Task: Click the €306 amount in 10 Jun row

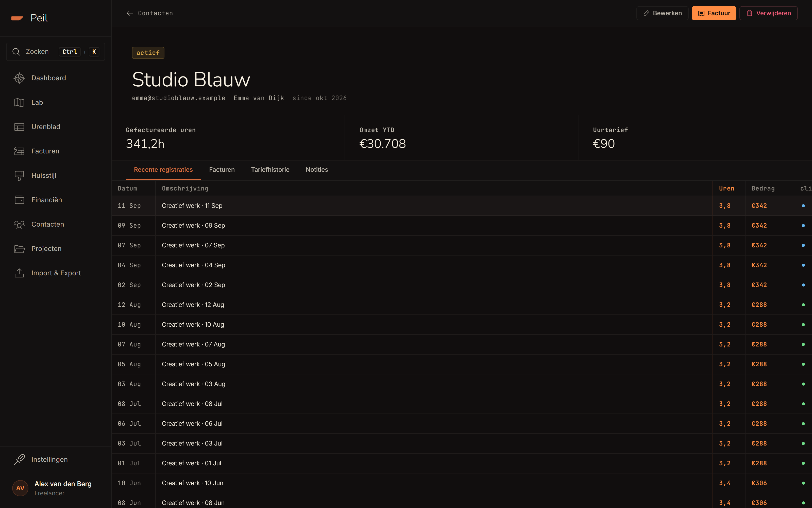Action: point(759,483)
